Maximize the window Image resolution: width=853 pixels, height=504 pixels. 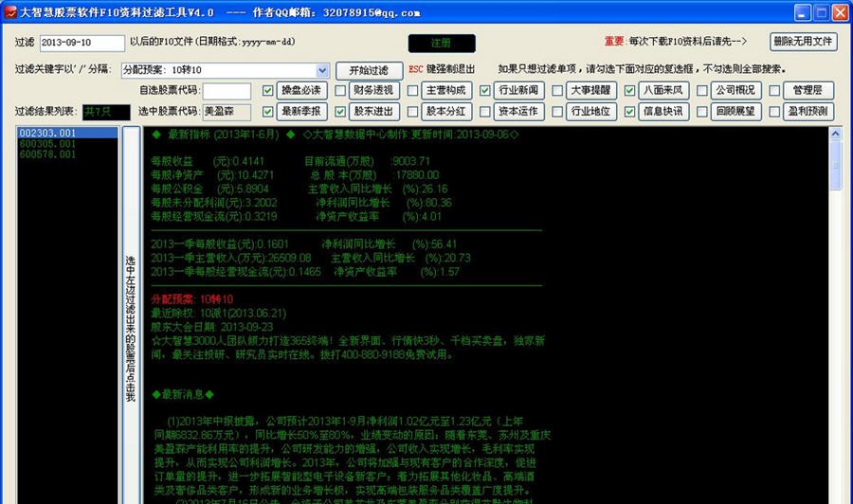pyautogui.click(x=822, y=12)
